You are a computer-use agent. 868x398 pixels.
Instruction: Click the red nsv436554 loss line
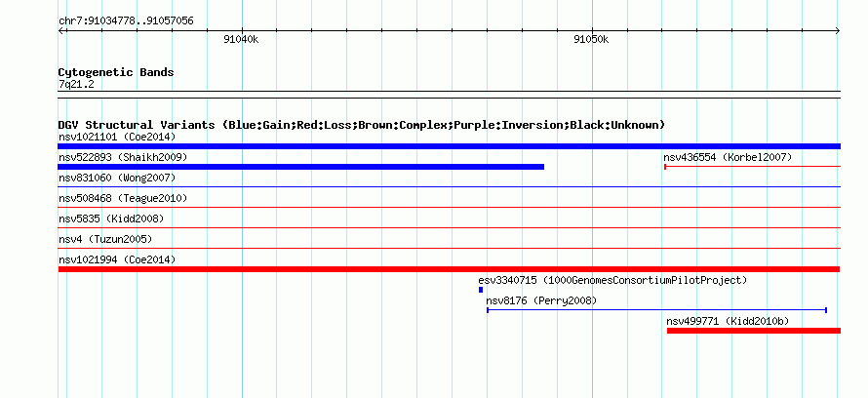752,166
